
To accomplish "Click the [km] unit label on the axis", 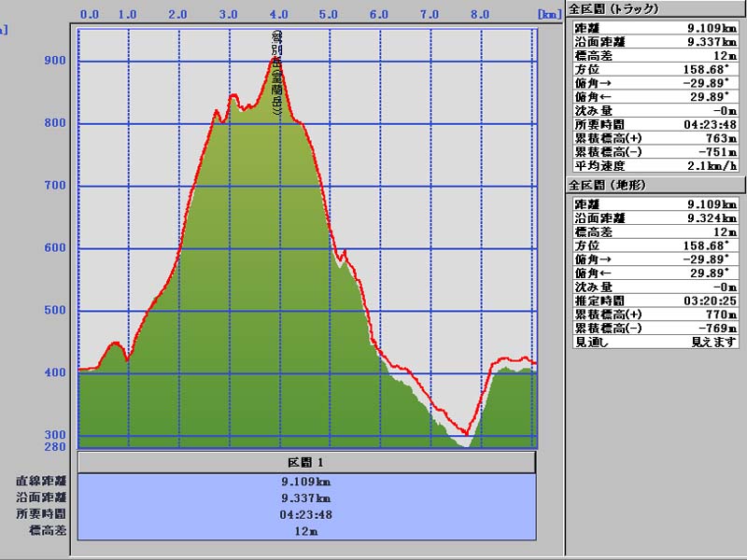I will click(547, 15).
